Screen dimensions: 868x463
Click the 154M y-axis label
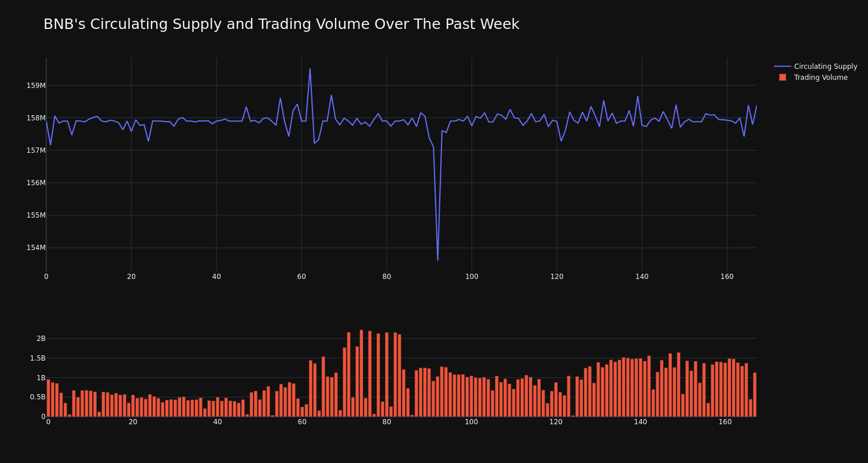(x=36, y=248)
